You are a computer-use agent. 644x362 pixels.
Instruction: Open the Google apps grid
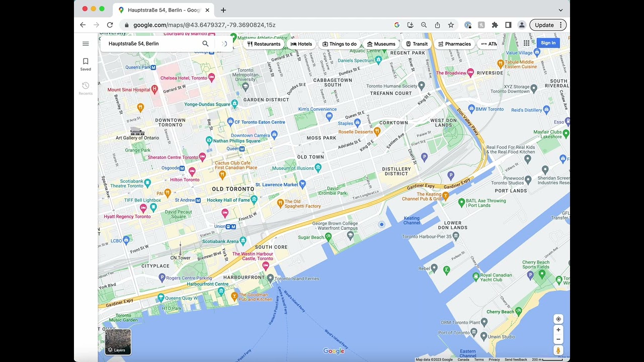tap(526, 43)
